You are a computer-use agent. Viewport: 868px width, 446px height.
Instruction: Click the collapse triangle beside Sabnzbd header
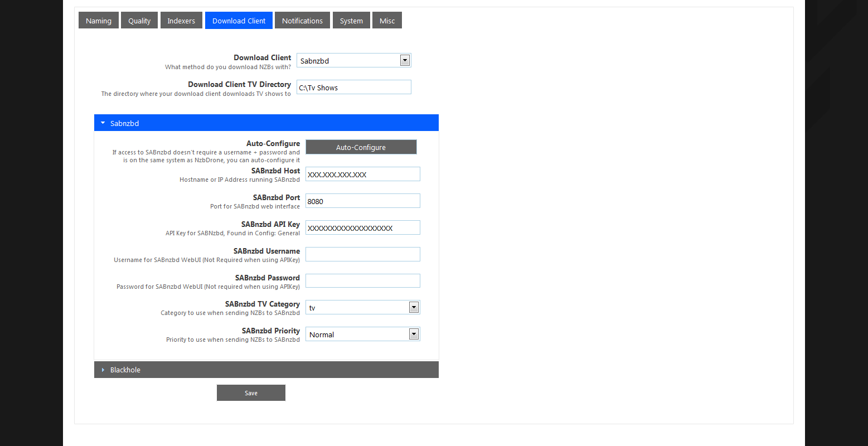click(103, 123)
